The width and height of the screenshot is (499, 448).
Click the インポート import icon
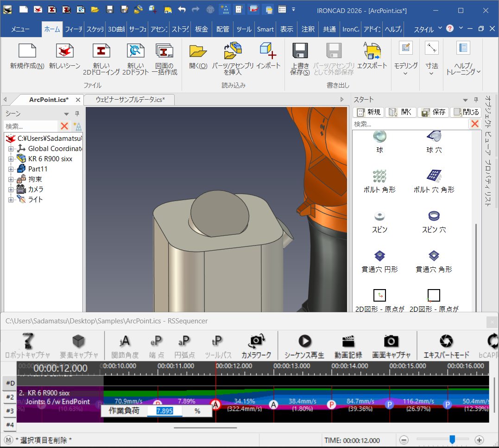click(x=268, y=51)
